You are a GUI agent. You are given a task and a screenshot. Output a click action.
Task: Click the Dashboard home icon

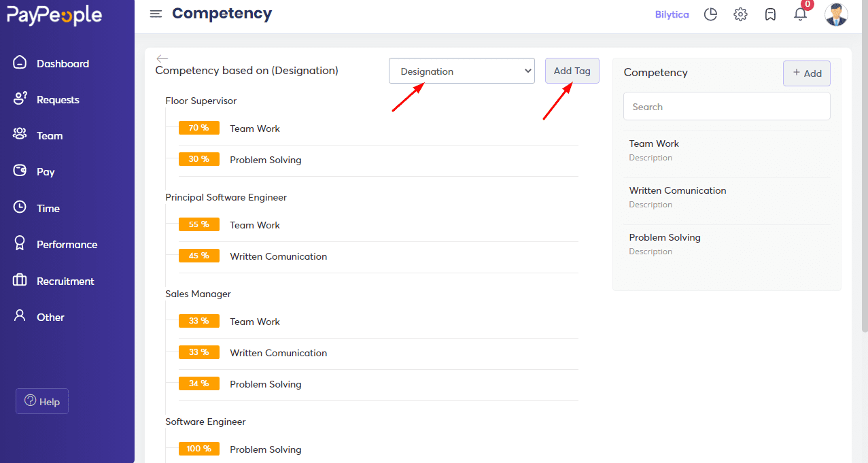(x=20, y=63)
